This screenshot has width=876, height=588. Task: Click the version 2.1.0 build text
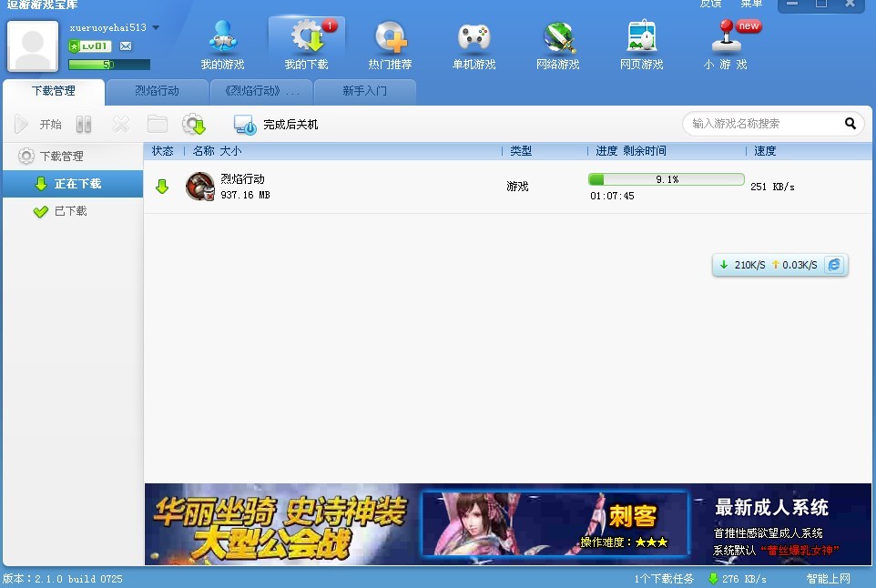(63, 579)
